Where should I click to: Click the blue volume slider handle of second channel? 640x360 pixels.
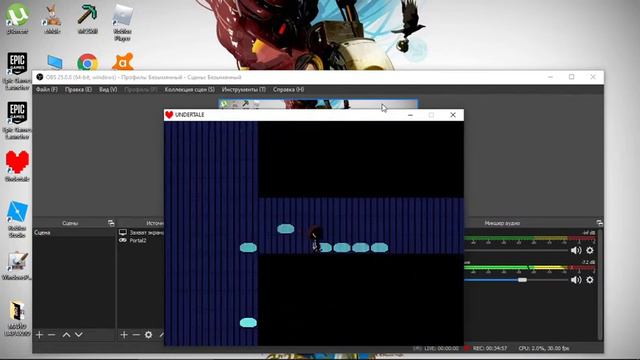click(x=522, y=280)
